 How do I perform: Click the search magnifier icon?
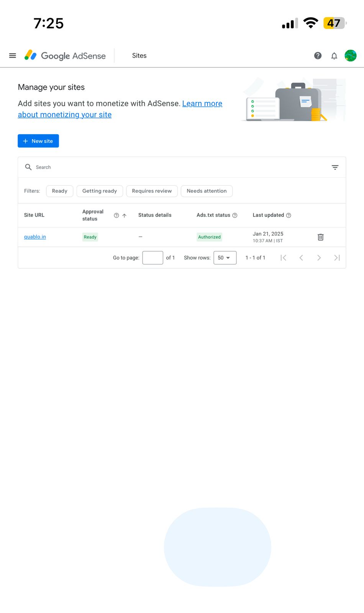[x=28, y=167]
